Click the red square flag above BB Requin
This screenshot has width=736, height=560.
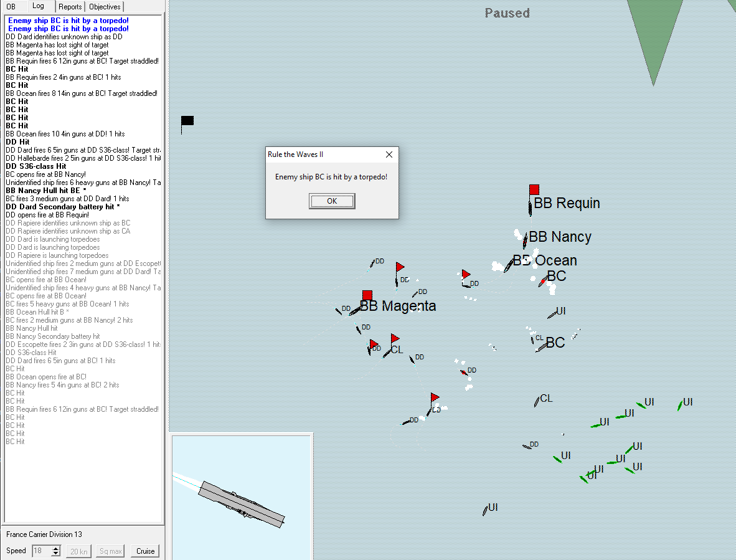point(534,189)
